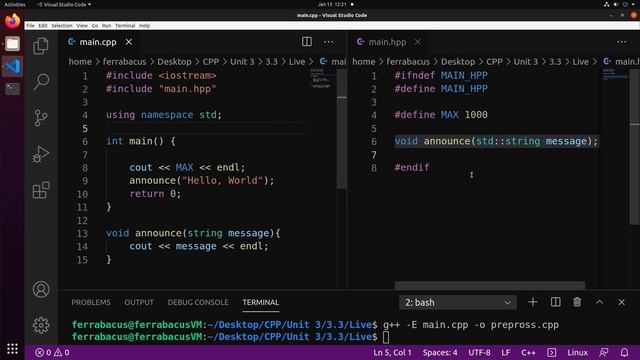Open Files from the Ubuntu dock

coord(12,44)
